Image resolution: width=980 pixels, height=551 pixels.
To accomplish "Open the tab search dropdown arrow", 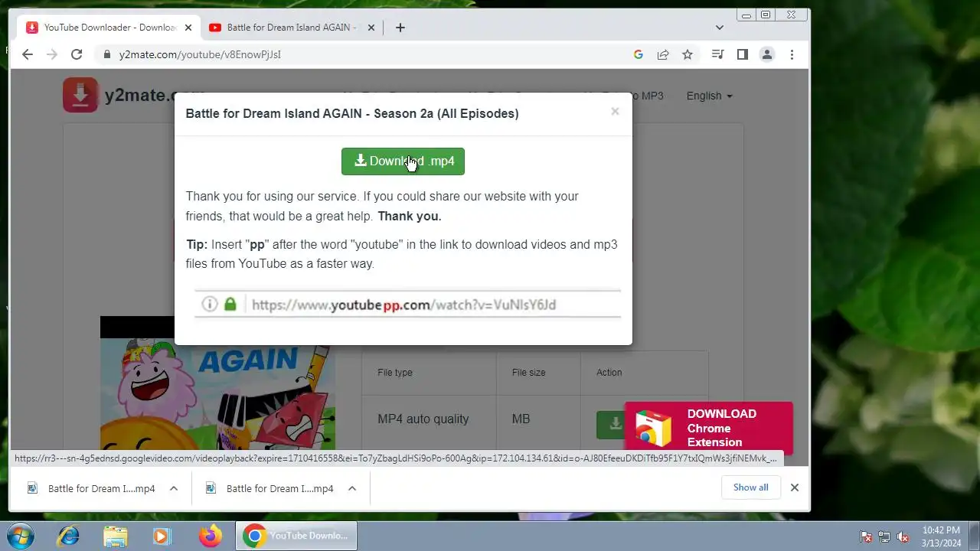I will coord(720,28).
